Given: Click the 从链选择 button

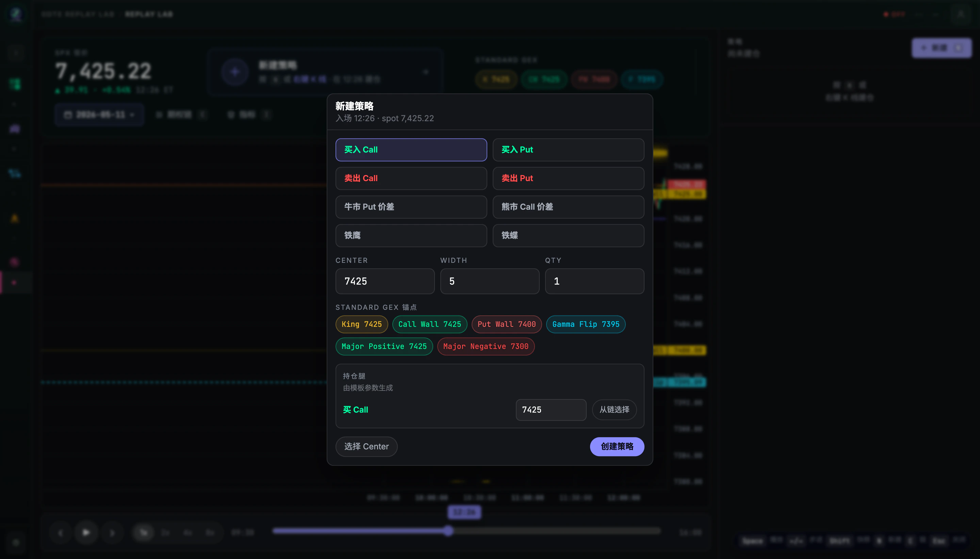Looking at the screenshot, I should (614, 410).
